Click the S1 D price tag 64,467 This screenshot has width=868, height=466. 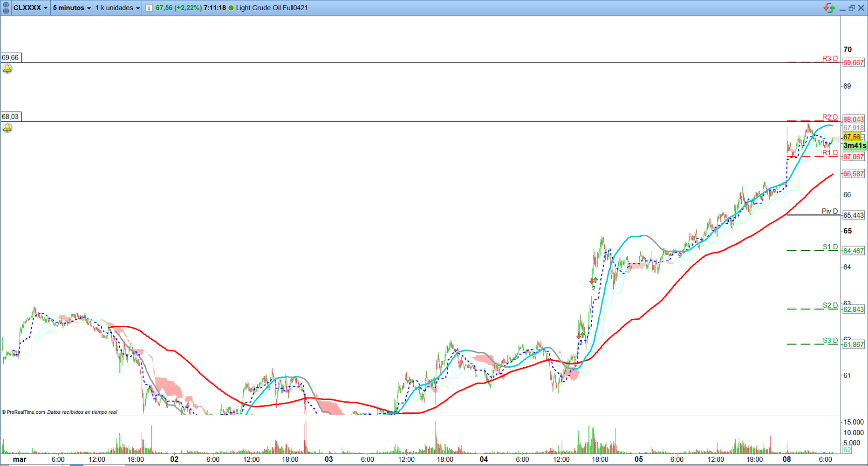coord(854,251)
